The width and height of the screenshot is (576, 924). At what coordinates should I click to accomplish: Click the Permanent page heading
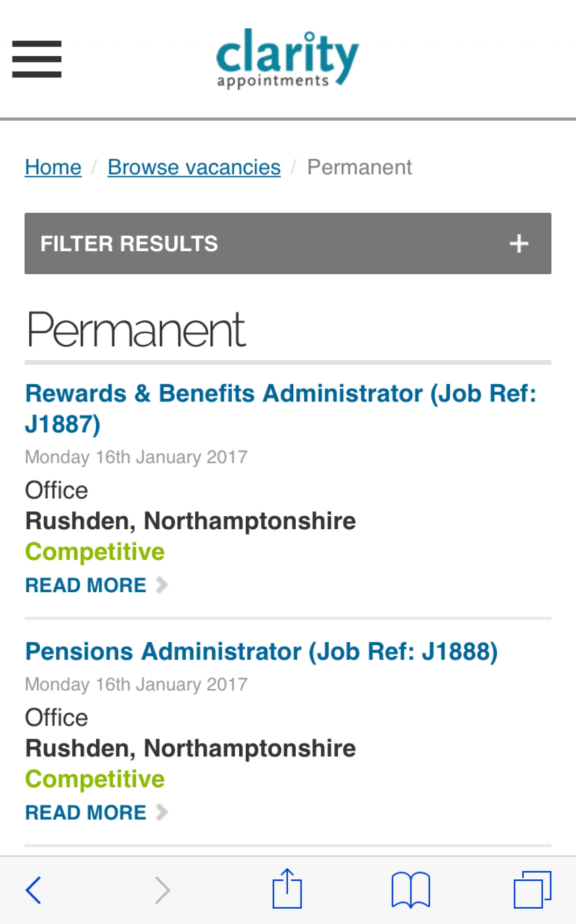136,329
